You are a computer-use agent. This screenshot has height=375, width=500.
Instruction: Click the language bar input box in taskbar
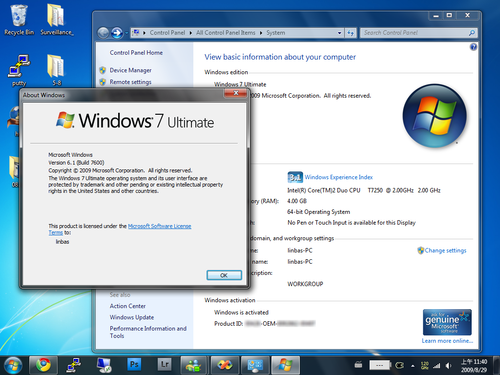pyautogui.click(x=380, y=365)
